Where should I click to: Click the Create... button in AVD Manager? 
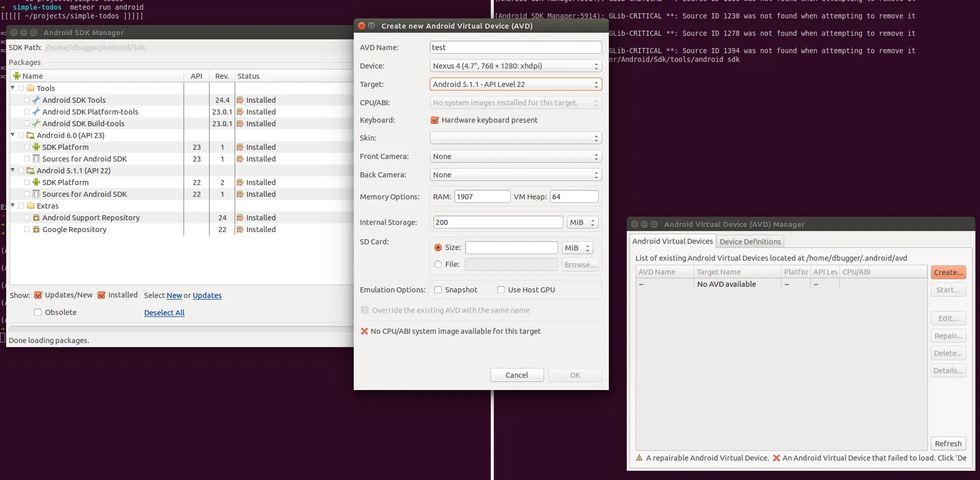point(948,272)
